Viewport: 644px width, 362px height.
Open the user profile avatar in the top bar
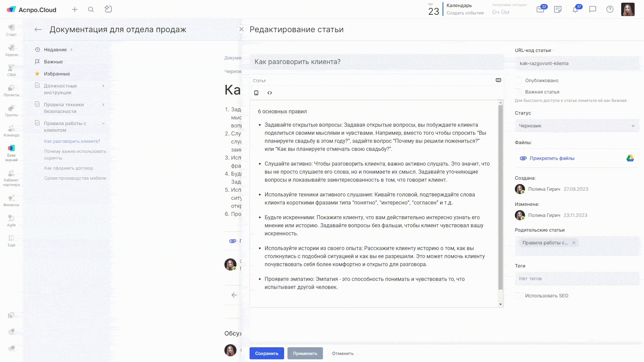[x=628, y=9]
